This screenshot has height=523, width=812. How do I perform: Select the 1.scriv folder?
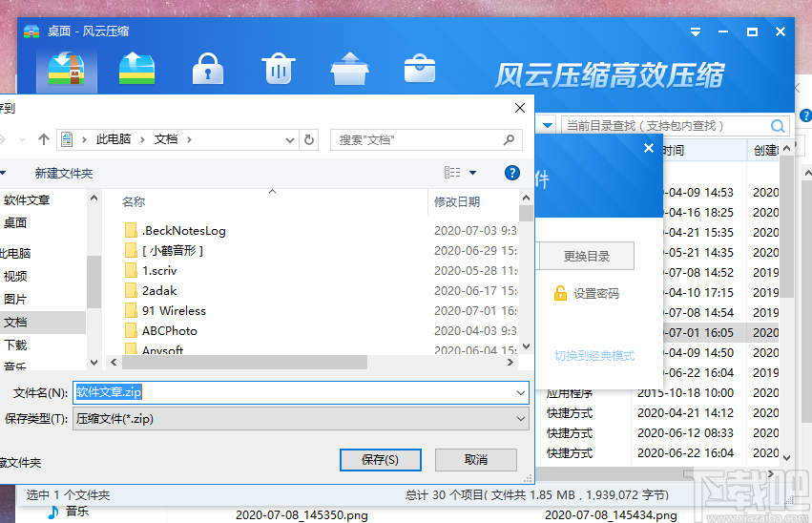(151, 271)
